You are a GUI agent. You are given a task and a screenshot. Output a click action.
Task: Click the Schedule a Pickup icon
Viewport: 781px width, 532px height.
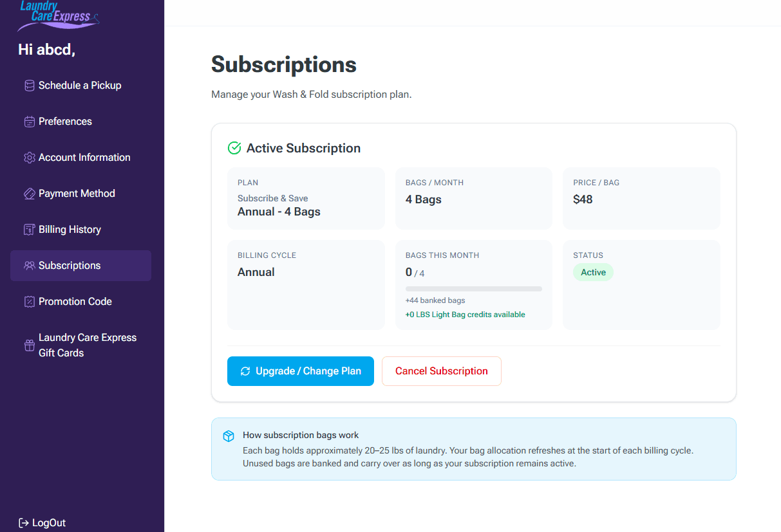click(29, 86)
